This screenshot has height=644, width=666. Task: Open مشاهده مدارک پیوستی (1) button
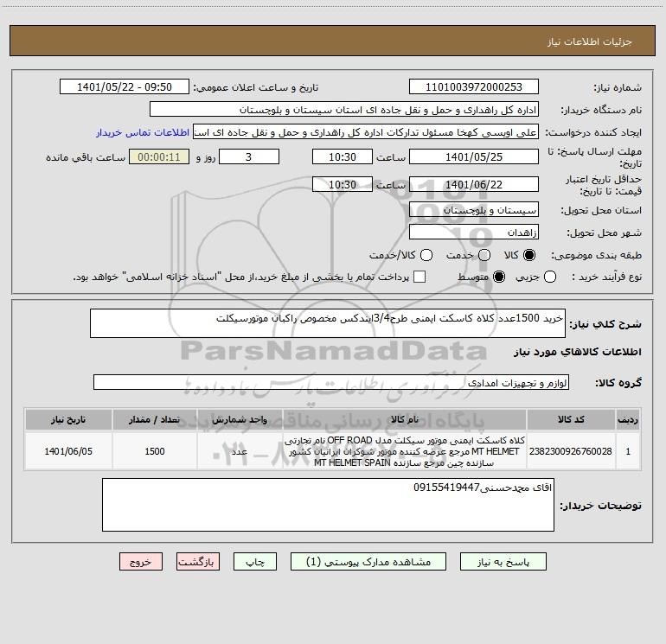368,562
